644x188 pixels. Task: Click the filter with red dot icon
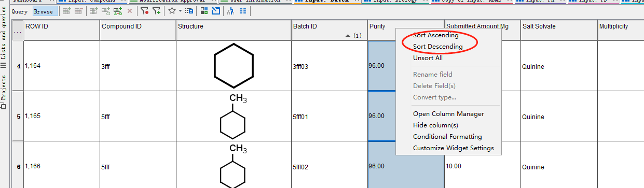coord(145,11)
